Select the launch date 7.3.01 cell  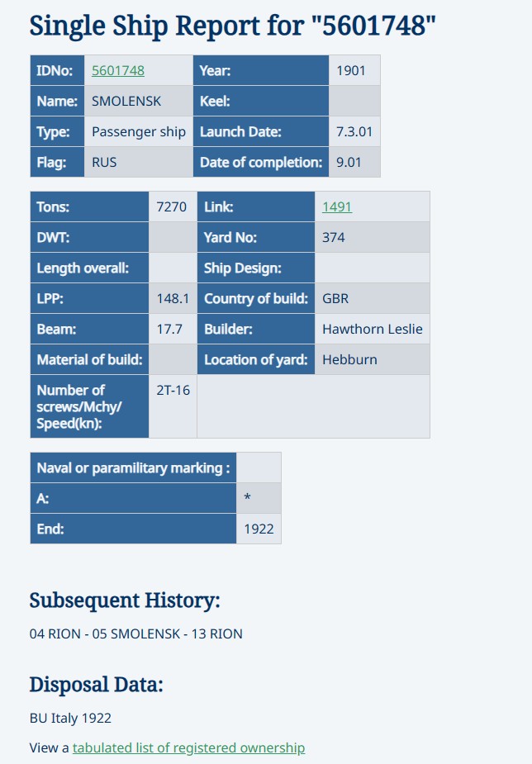pos(354,131)
